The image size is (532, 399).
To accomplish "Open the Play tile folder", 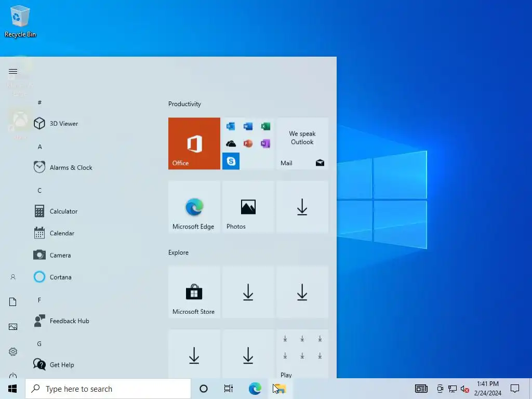I will (302, 354).
